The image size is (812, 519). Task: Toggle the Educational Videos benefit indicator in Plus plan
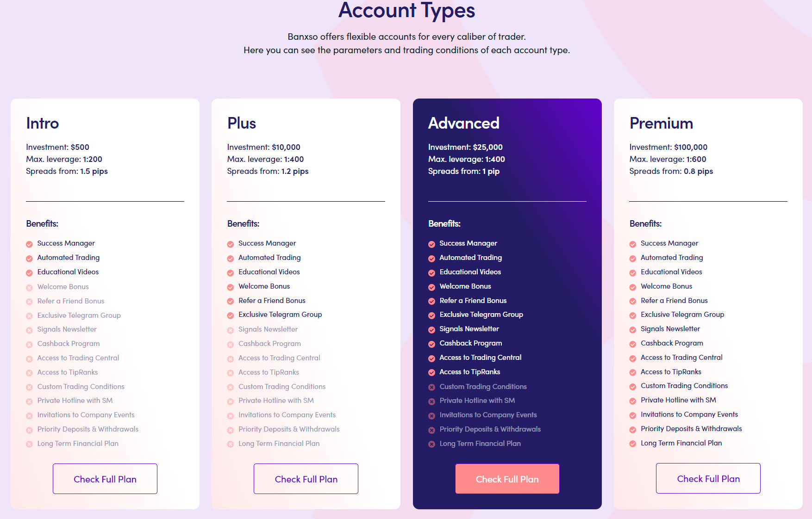coord(230,272)
